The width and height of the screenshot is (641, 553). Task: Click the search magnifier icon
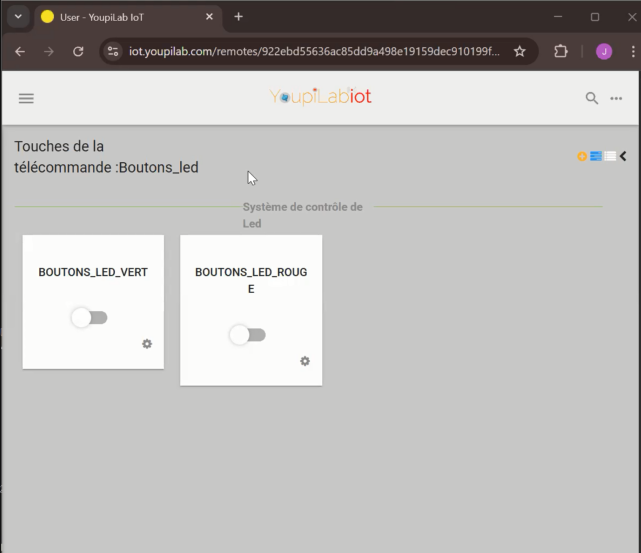coord(592,98)
